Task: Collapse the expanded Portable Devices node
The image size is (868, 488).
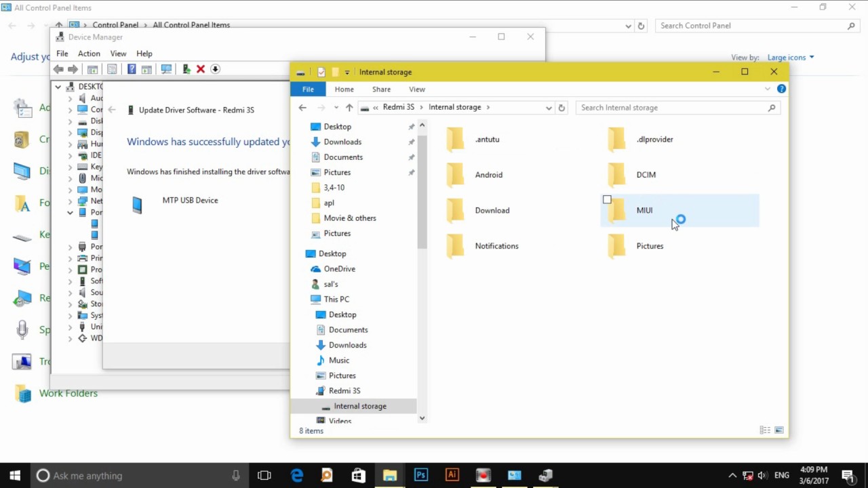Action: coord(70,212)
